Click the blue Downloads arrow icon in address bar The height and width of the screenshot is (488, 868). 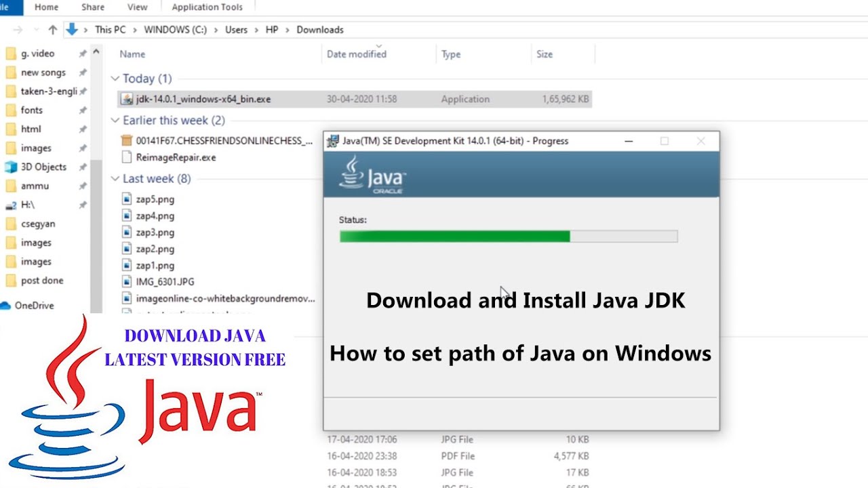[72, 29]
